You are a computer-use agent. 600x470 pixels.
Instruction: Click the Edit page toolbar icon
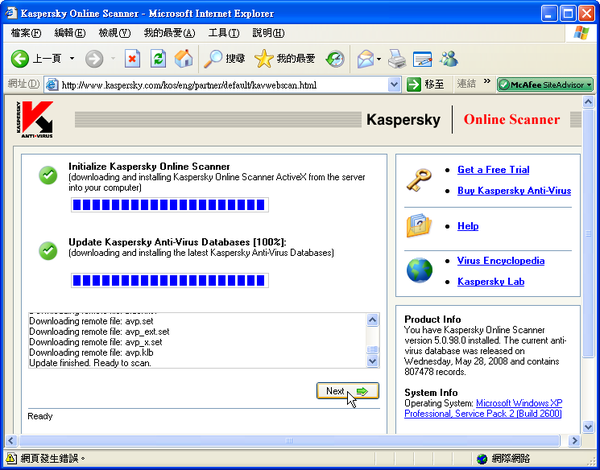point(422,59)
